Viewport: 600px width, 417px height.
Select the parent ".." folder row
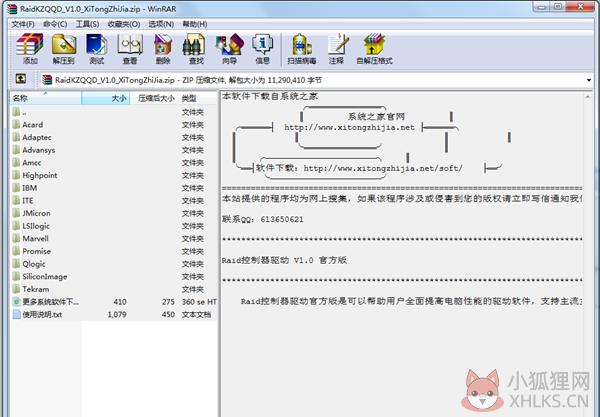click(114, 112)
